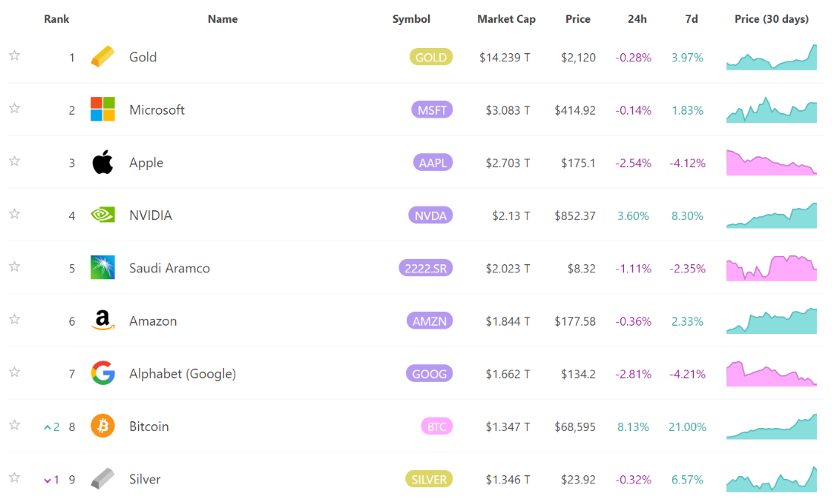Click the Amazon logo icon
Image resolution: width=832 pixels, height=504 pixels.
(102, 320)
